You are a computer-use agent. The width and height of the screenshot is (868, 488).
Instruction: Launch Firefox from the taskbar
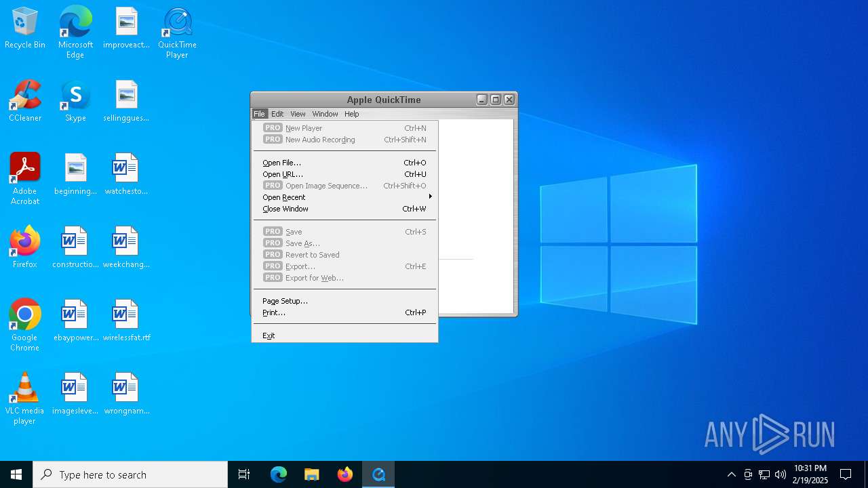345,474
